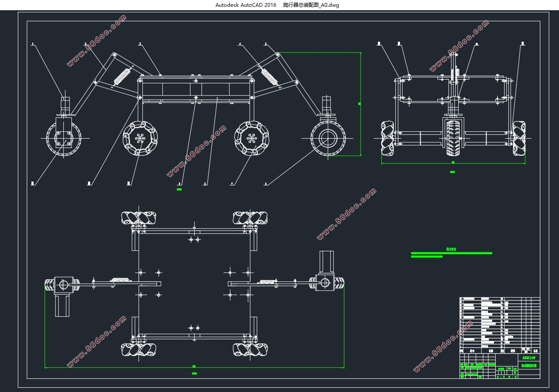
Task: Select the center tread wheel in side view
Action: pos(453,138)
